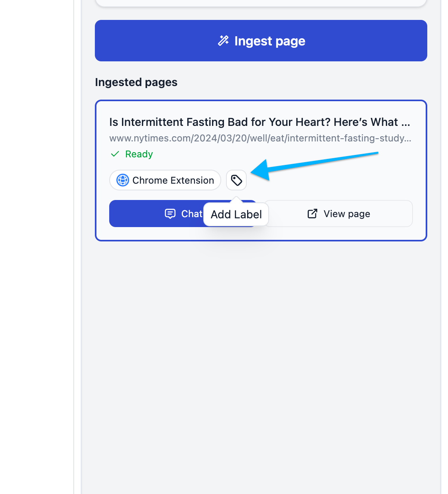Click the external link icon on View page
Image resolution: width=448 pixels, height=494 pixels.
click(312, 214)
